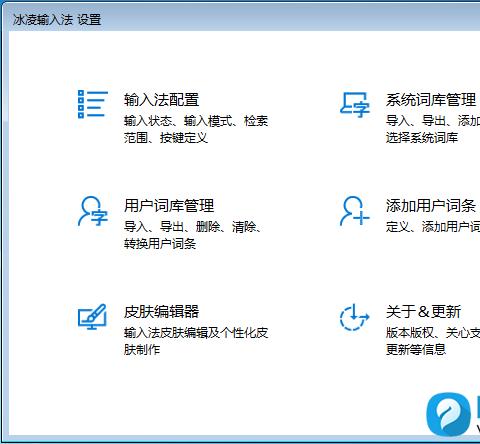Open the 系统词库管理 heading
This screenshot has height=444, width=480.
point(431,100)
